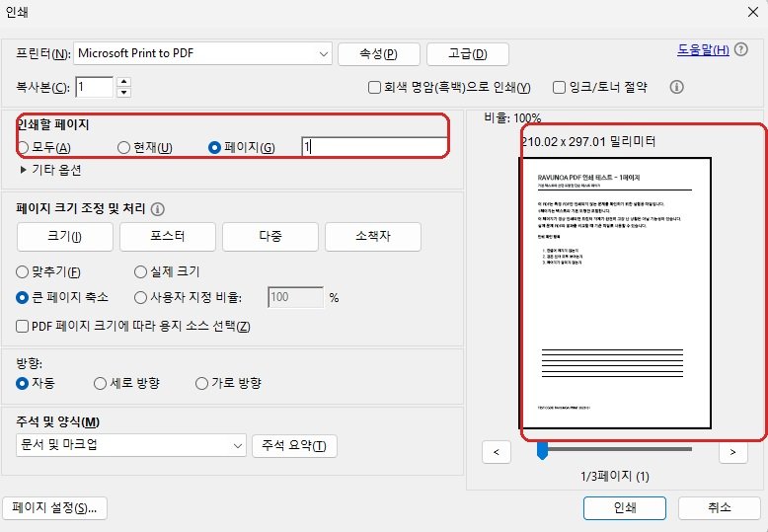Click the preview page slider handle
Image resolution: width=768 pixels, height=532 pixels.
pos(542,450)
